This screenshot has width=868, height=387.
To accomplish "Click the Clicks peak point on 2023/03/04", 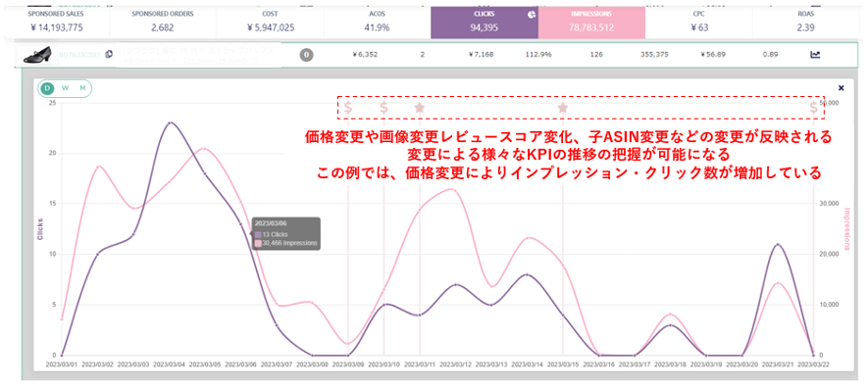I will coord(170,122).
